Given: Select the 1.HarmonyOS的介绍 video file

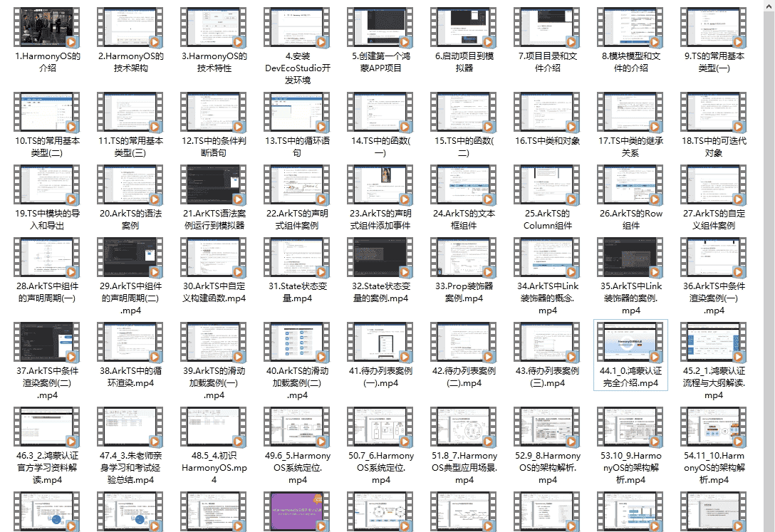Looking at the screenshot, I should tap(47, 28).
